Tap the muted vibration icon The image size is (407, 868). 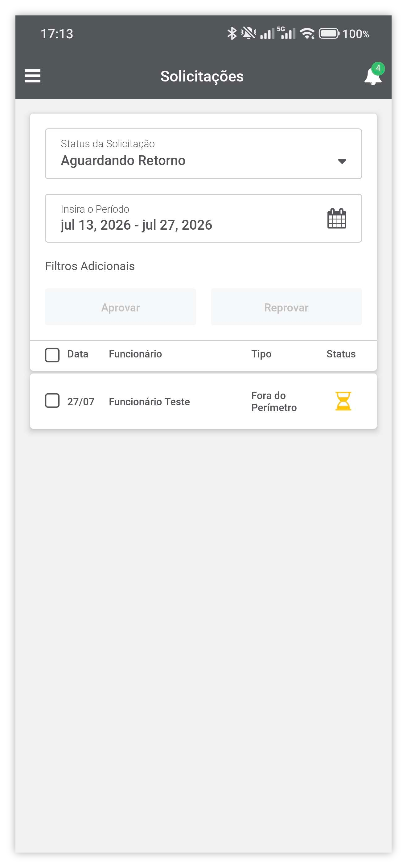pos(249,34)
